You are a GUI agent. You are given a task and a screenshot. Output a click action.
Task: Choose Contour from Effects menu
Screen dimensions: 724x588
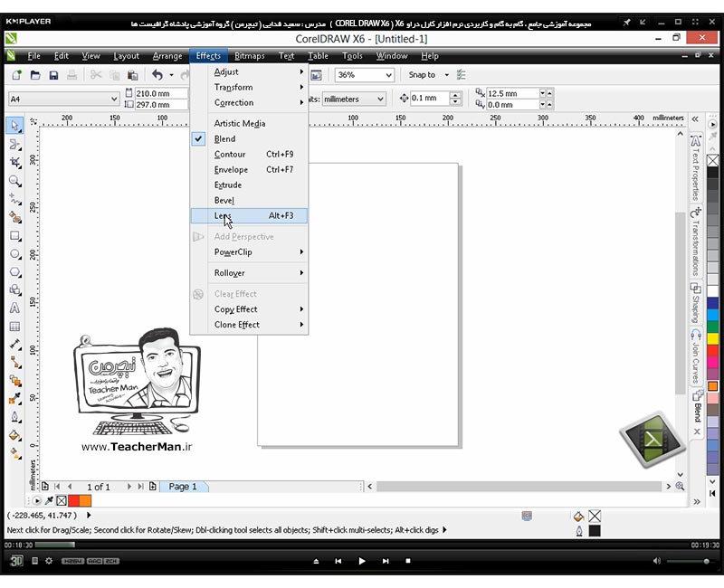[249, 154]
